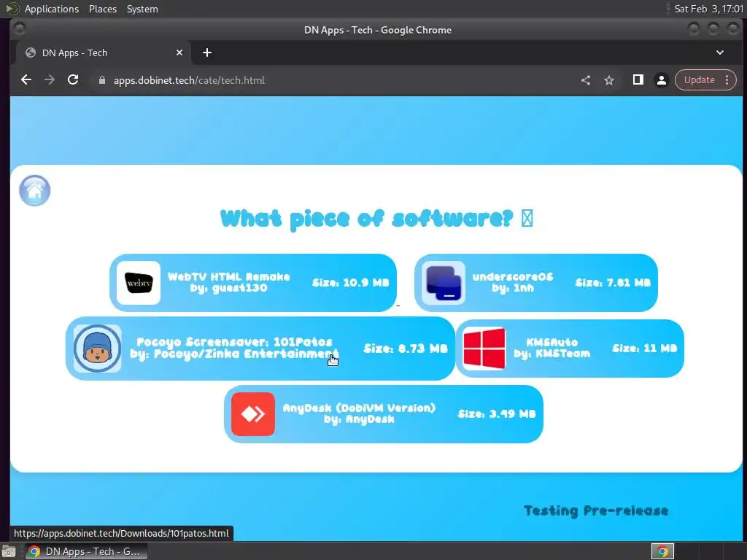Go back with the browser back arrow
Image resolution: width=747 pixels, height=560 pixels.
pyautogui.click(x=26, y=80)
